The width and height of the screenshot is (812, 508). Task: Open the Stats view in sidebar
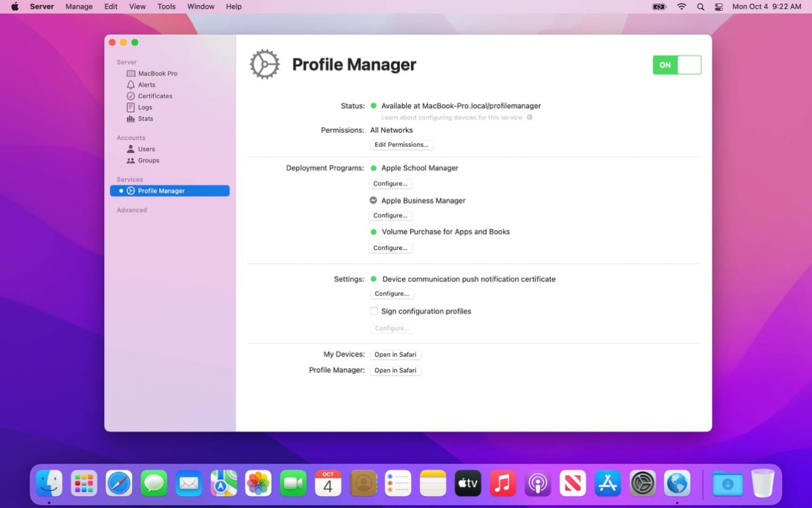tap(140, 119)
